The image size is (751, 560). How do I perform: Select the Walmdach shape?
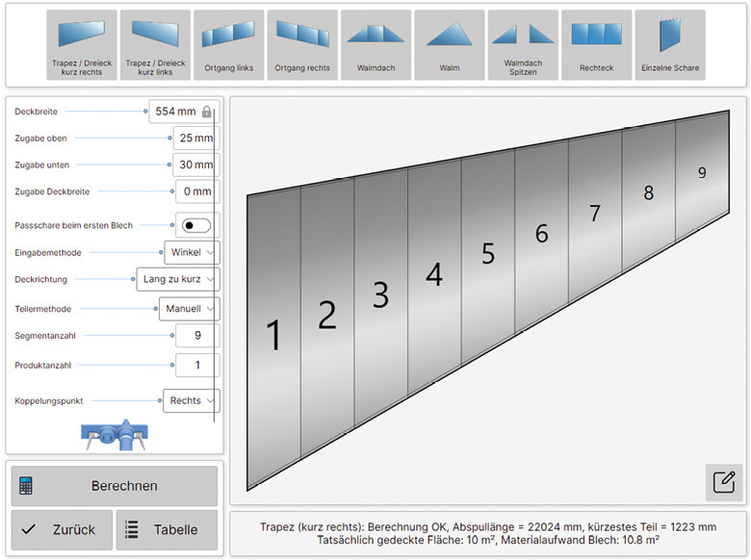point(375,45)
